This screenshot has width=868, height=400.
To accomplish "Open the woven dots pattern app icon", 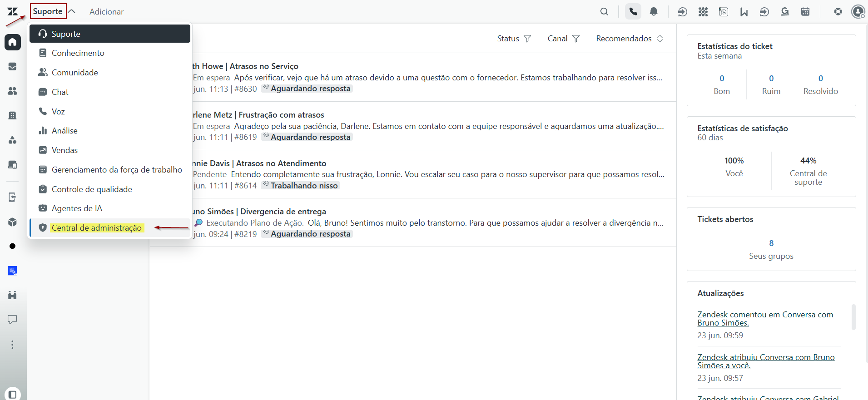I will pos(703,12).
